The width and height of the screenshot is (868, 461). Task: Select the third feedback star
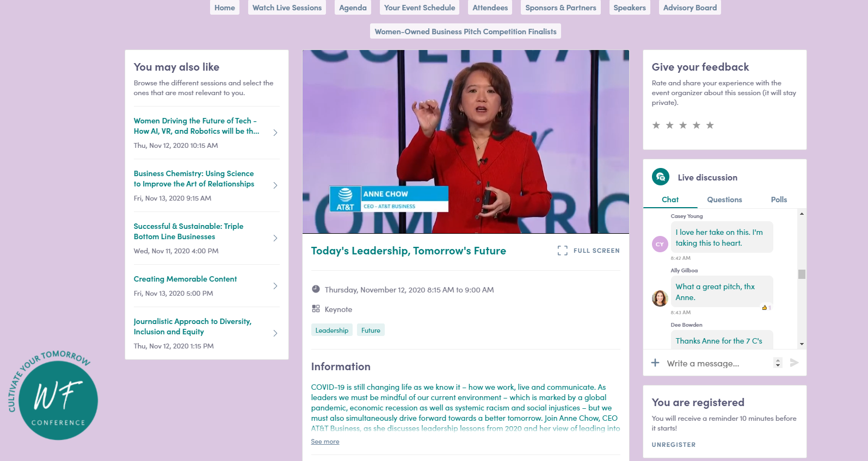pyautogui.click(x=683, y=126)
